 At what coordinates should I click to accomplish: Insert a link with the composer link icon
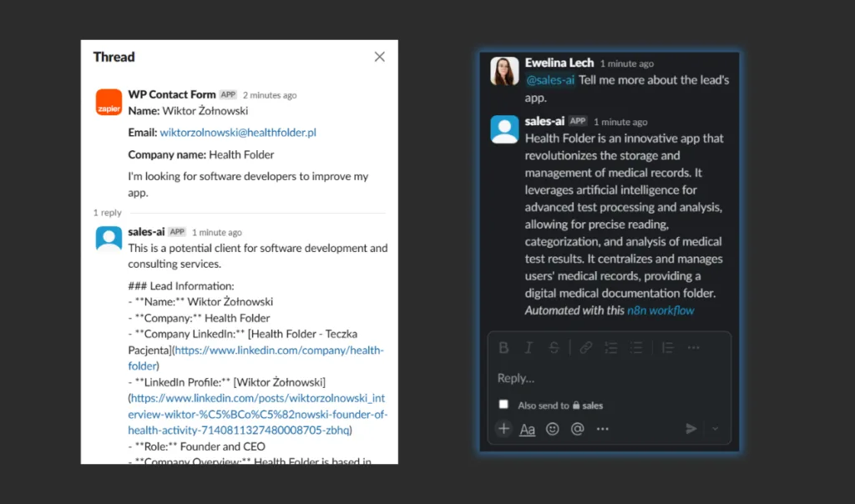click(x=585, y=348)
